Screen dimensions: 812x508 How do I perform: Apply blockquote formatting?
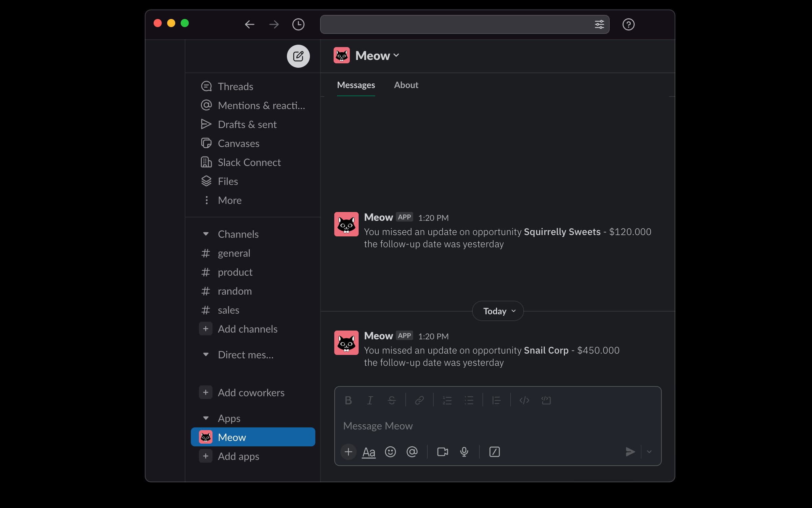(x=496, y=400)
